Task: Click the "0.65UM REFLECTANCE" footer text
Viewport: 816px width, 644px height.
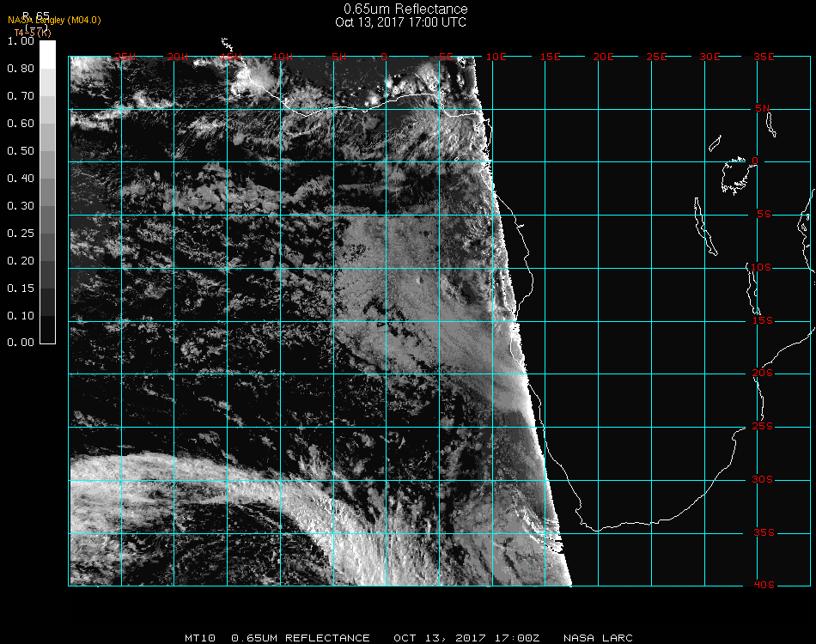Action: pos(301,638)
